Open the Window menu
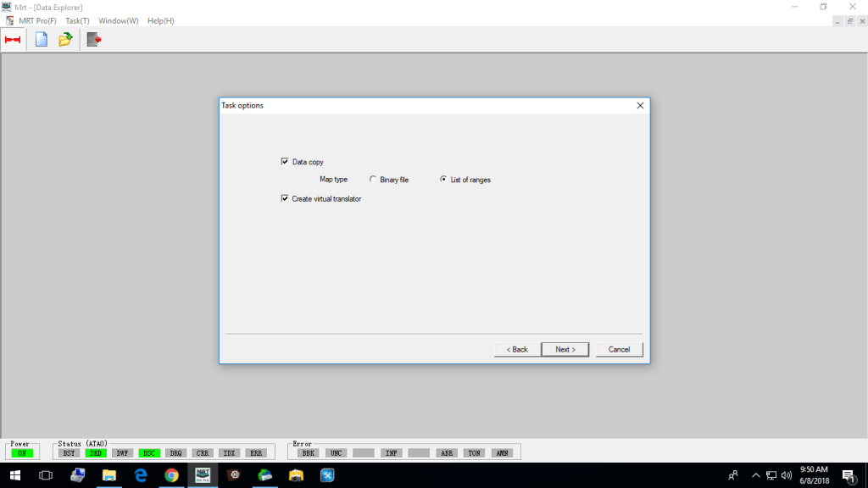The height and width of the screenshot is (488, 868). (118, 20)
